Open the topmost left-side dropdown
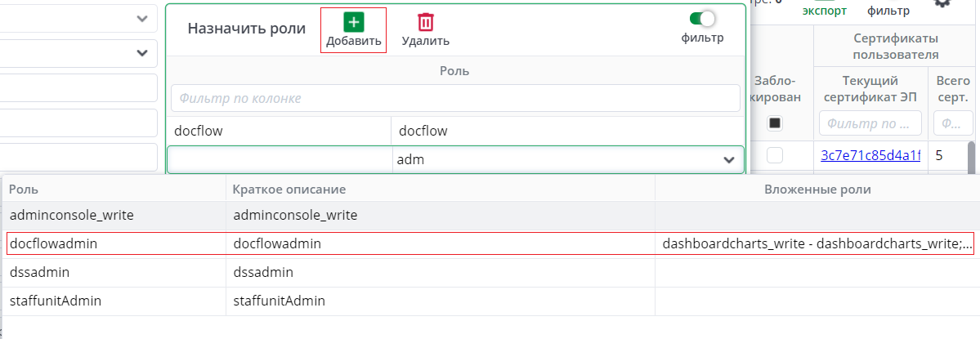 (142, 18)
